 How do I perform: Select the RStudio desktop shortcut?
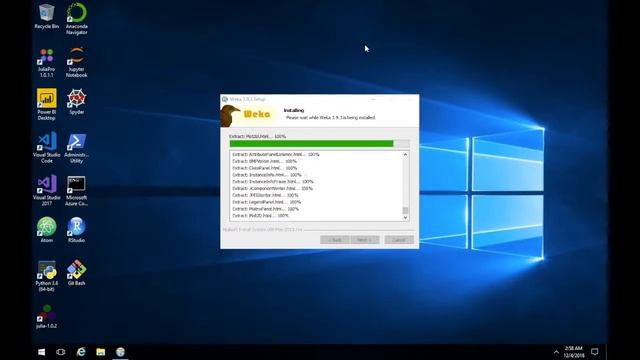pos(77,230)
